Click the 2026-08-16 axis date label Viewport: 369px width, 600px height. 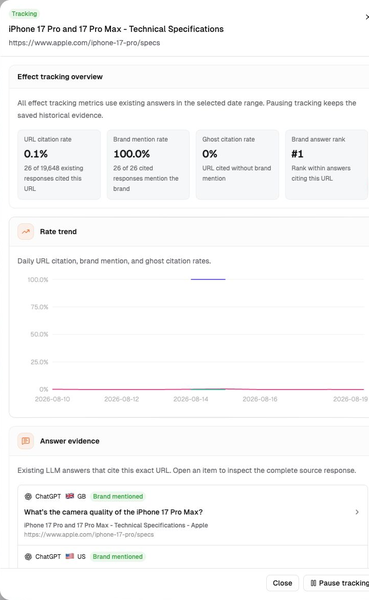[260, 399]
